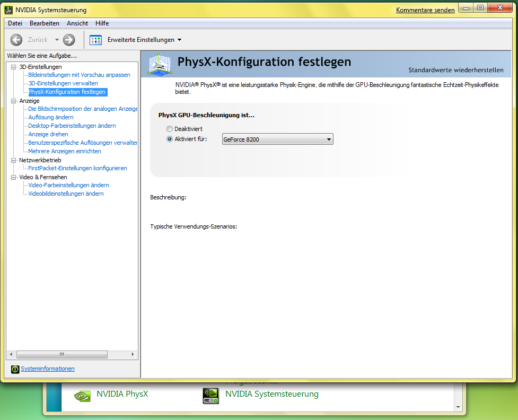Maximize the NVIDIA Systemsteuerung window
The width and height of the screenshot is (518, 420).
tap(480, 8)
